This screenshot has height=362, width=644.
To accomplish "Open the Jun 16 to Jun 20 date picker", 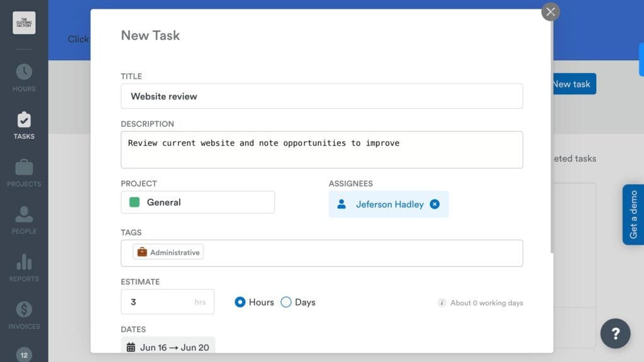I will pos(168,346).
